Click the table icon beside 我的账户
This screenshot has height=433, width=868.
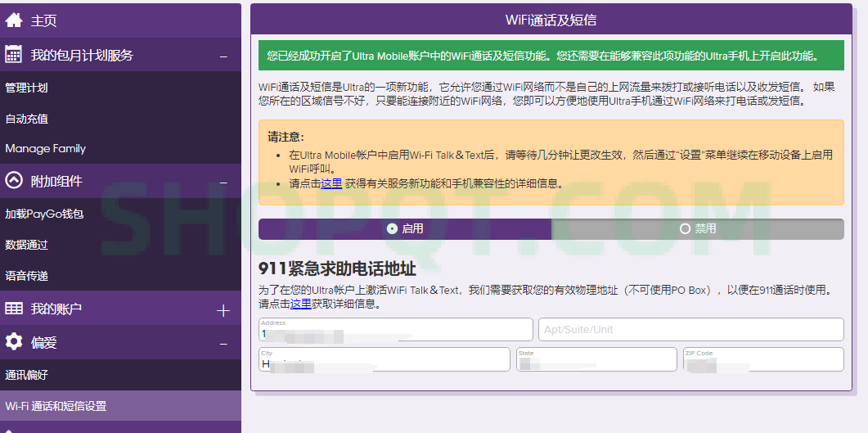coord(14,309)
